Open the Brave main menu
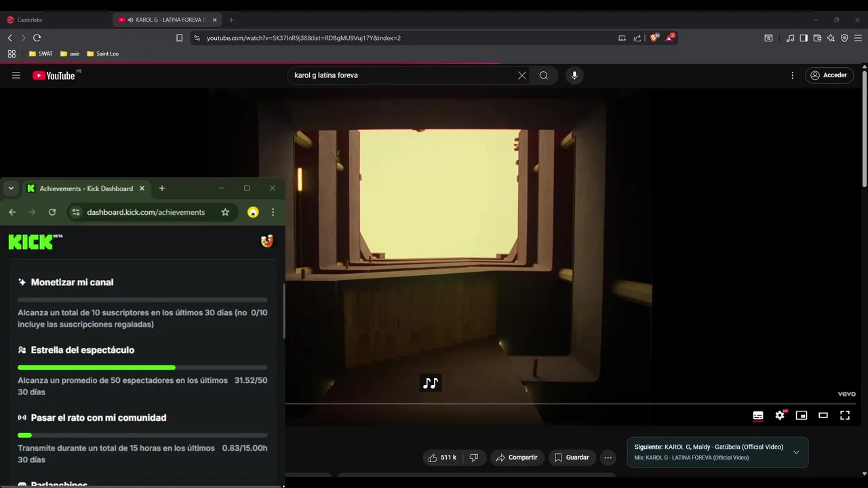 858,38
